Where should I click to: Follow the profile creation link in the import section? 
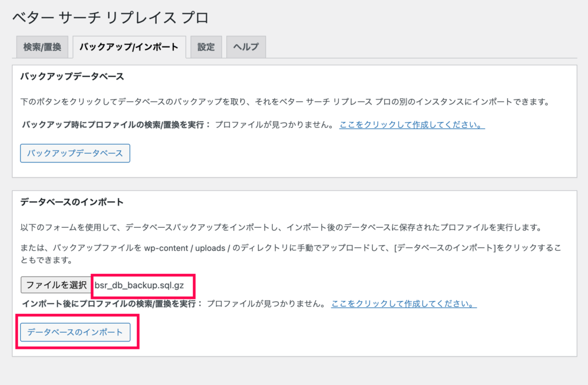[404, 304]
